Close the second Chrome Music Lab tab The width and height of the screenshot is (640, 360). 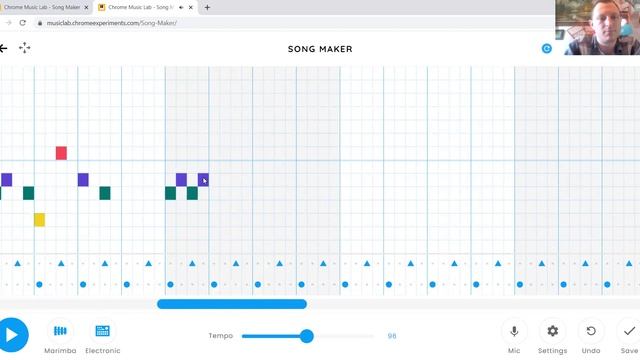pyautogui.click(x=191, y=7)
